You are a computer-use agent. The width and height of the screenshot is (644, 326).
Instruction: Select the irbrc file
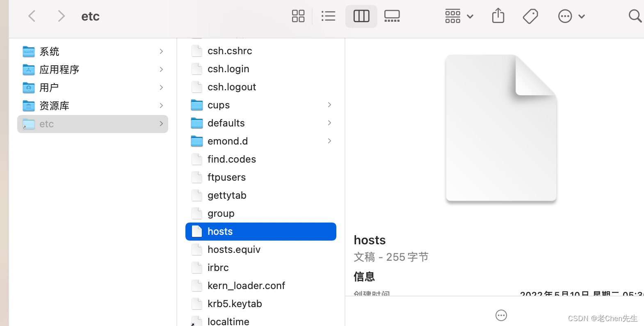(x=261, y=268)
